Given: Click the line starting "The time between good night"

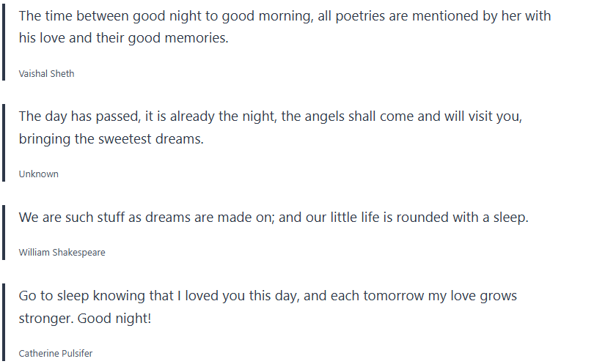Looking at the screenshot, I should (x=285, y=15).
